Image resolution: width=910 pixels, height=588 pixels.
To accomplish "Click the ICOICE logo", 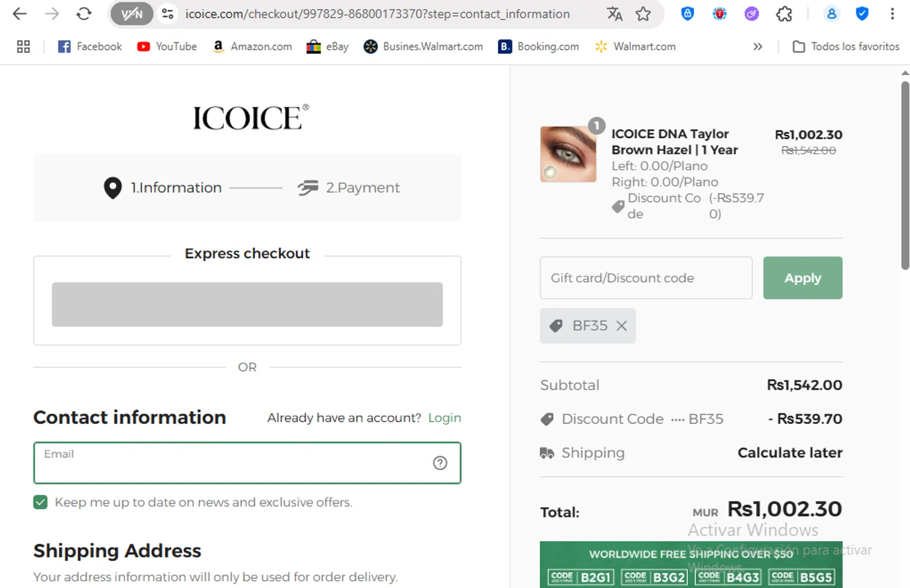I will click(251, 118).
